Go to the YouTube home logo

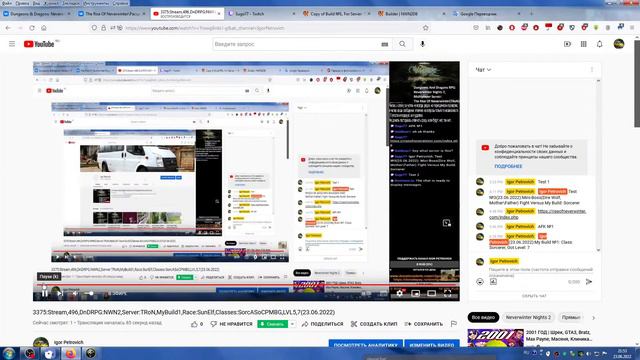[x=39, y=44]
